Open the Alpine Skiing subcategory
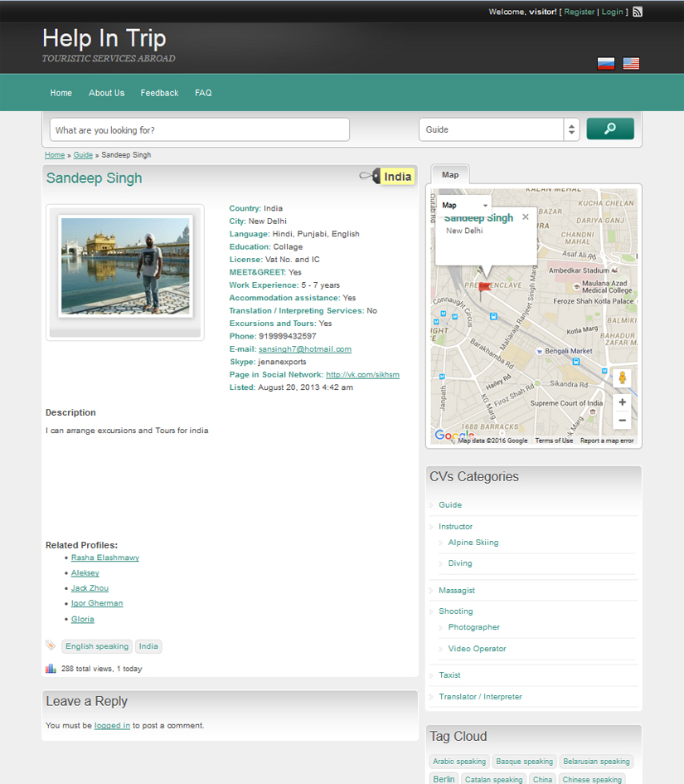 (473, 543)
